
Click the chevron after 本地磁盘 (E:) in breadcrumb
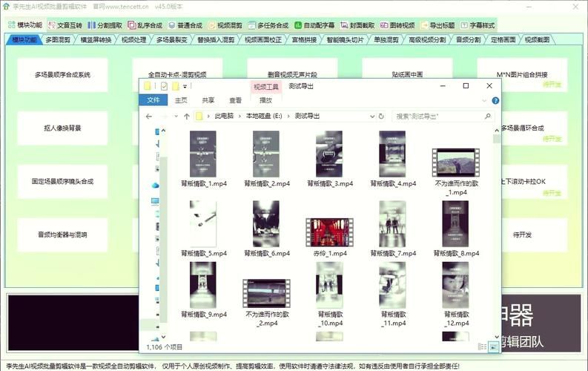(288, 116)
